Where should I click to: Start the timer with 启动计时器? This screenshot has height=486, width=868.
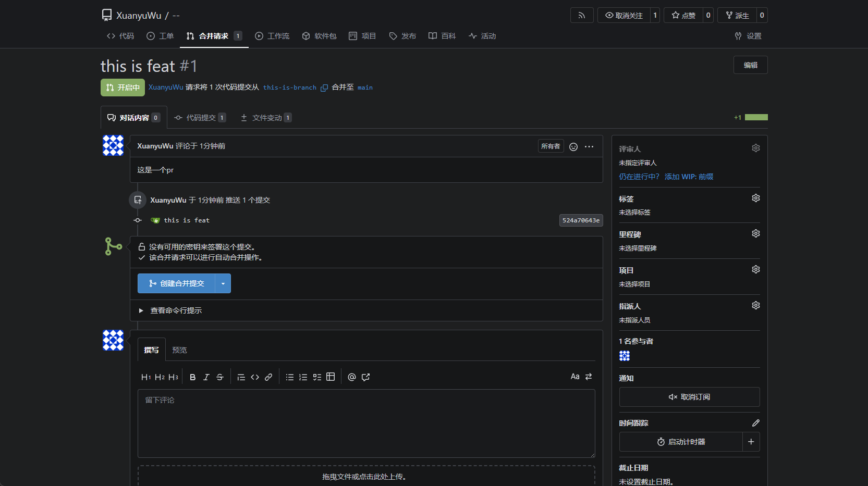pos(681,442)
